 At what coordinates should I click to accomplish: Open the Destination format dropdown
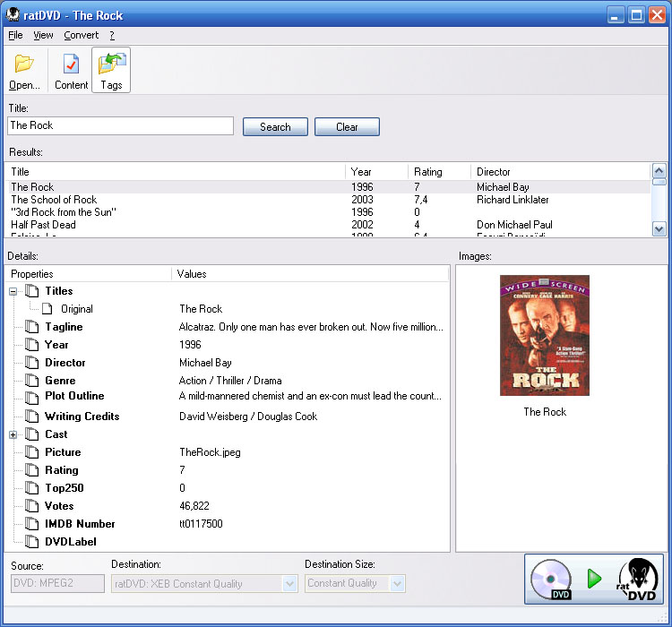click(289, 584)
